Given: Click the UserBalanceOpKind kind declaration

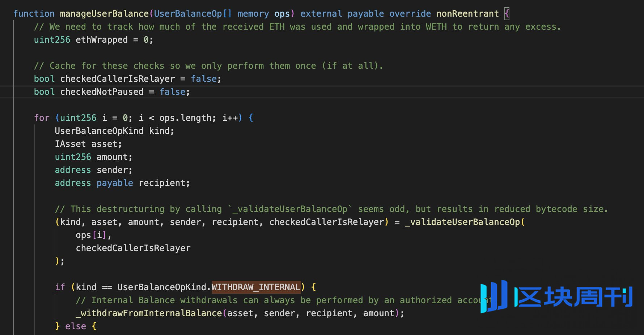Looking at the screenshot, I should click(114, 131).
